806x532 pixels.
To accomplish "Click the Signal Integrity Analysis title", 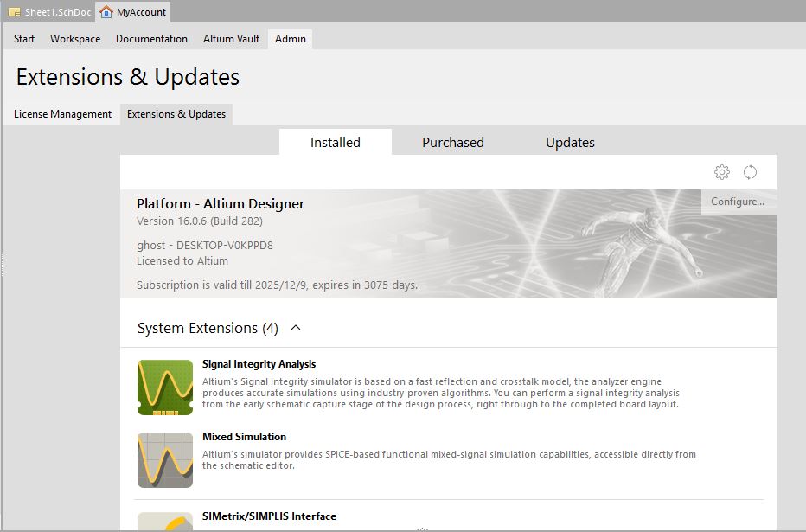I will (x=259, y=364).
